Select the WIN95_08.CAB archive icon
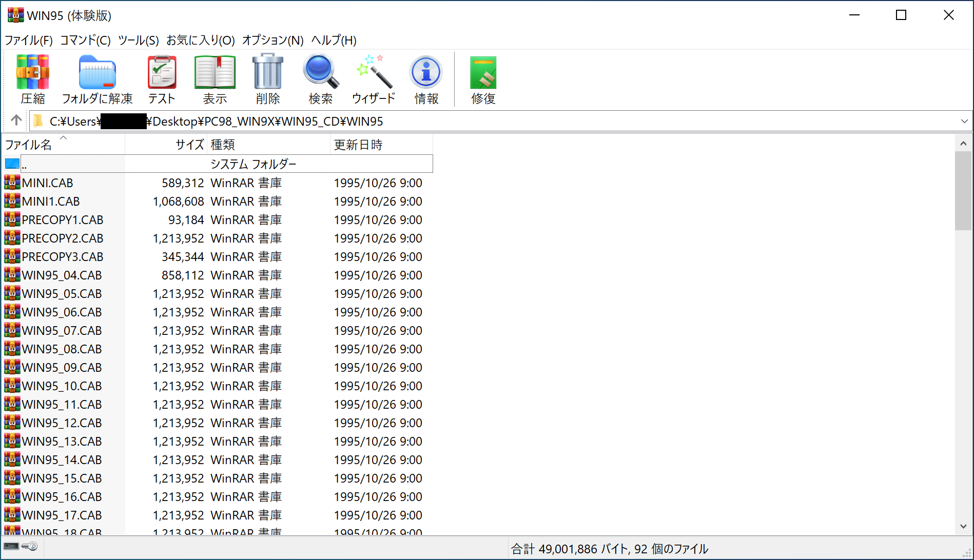The image size is (974, 560). 12,349
